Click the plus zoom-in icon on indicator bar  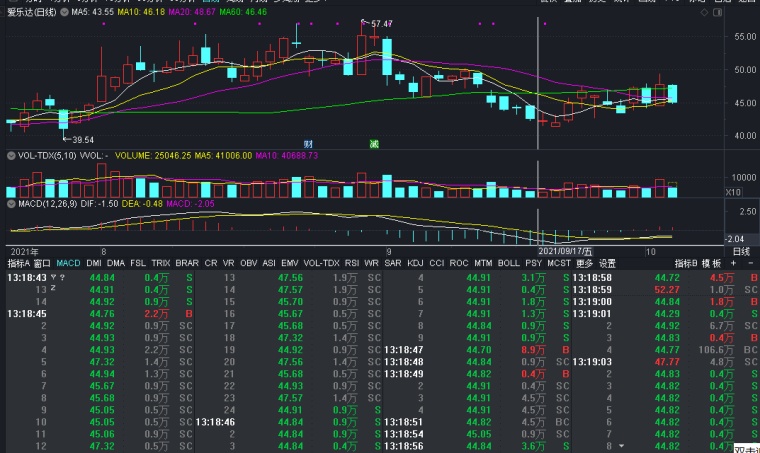tap(733, 263)
